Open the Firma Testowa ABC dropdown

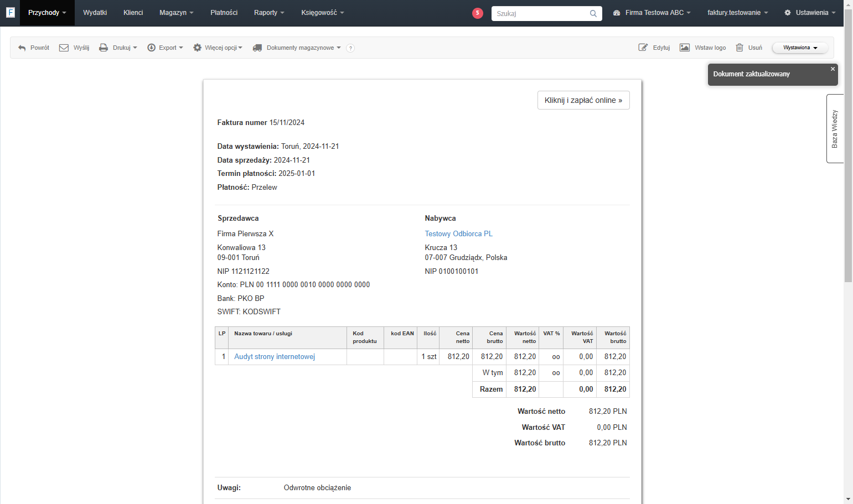[x=652, y=13]
